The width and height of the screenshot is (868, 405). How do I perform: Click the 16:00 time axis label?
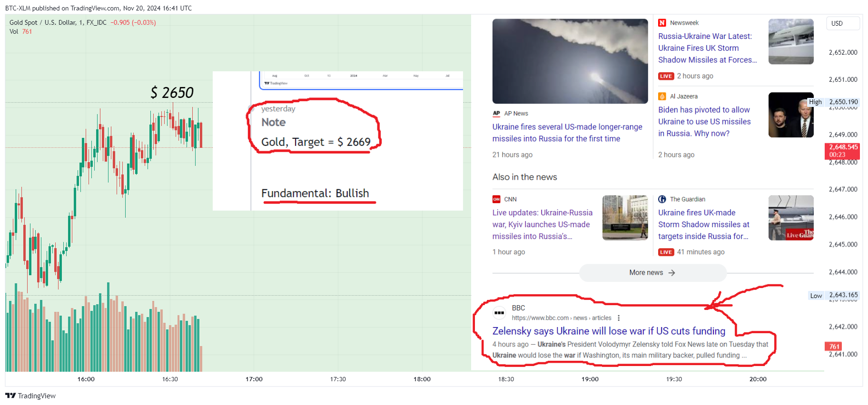86,379
